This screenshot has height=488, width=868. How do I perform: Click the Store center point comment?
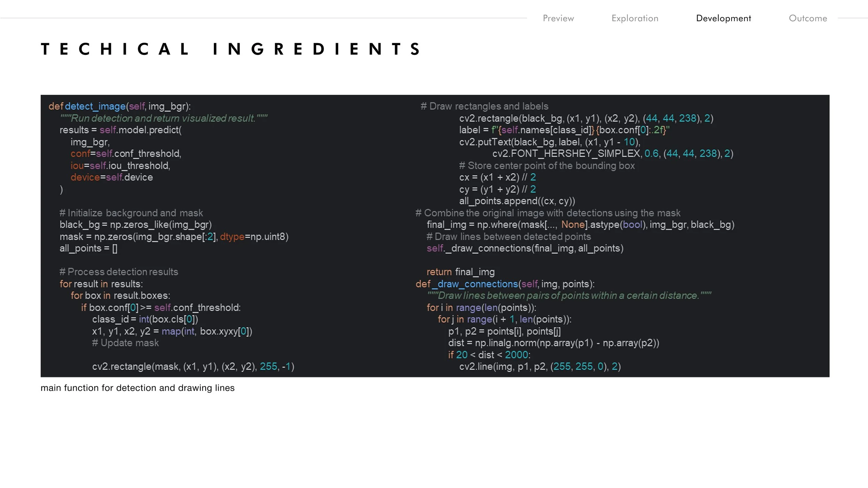(546, 166)
